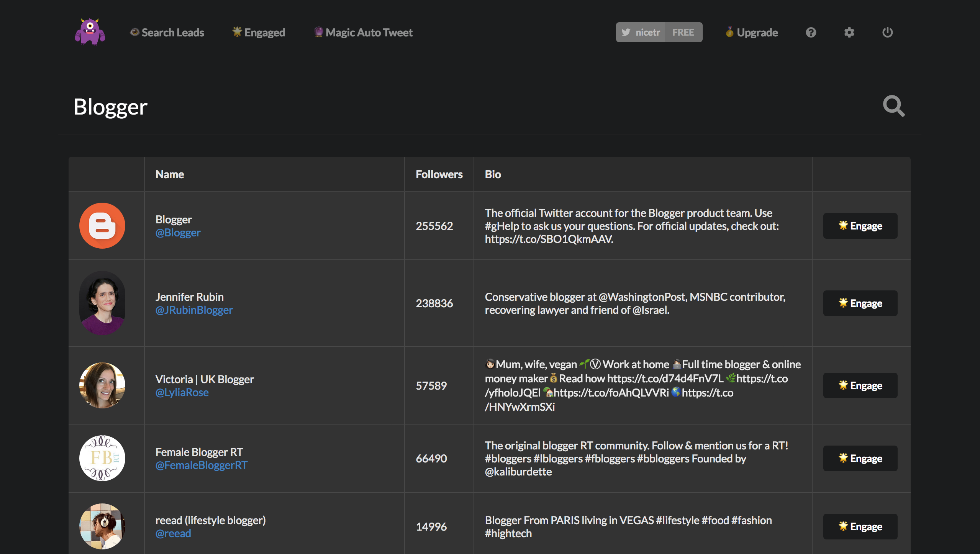
Task: Click the Blogger orange avatar
Action: 102,226
